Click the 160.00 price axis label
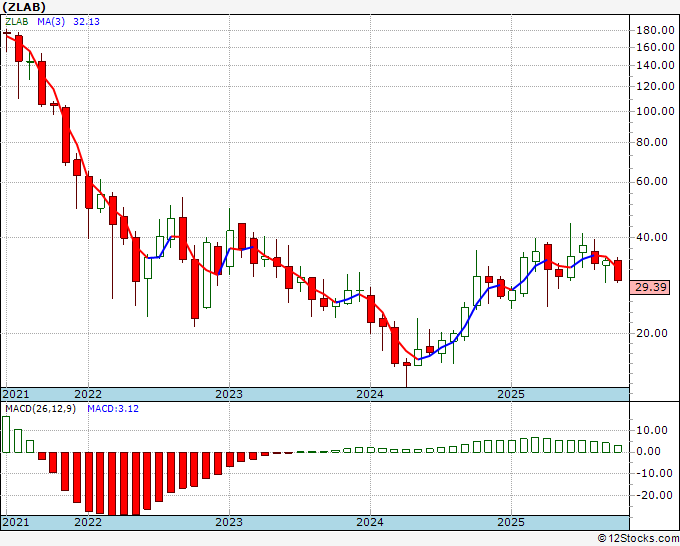The width and height of the screenshot is (680, 546). (655, 47)
